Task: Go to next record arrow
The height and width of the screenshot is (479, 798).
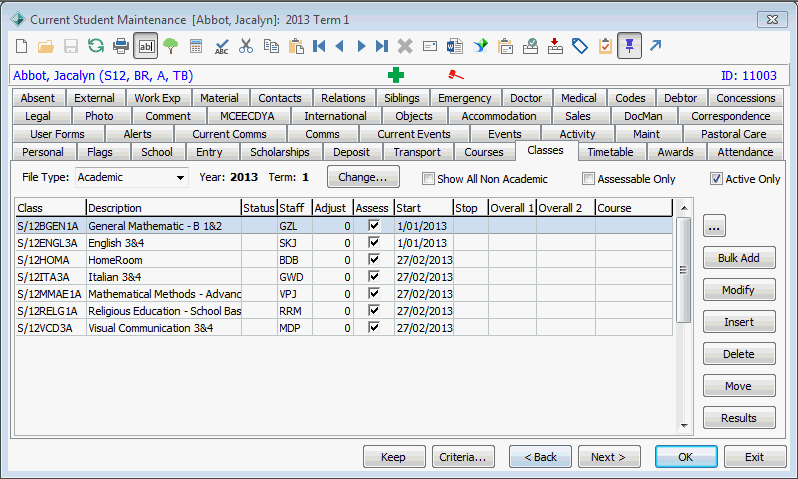Action: pos(361,46)
